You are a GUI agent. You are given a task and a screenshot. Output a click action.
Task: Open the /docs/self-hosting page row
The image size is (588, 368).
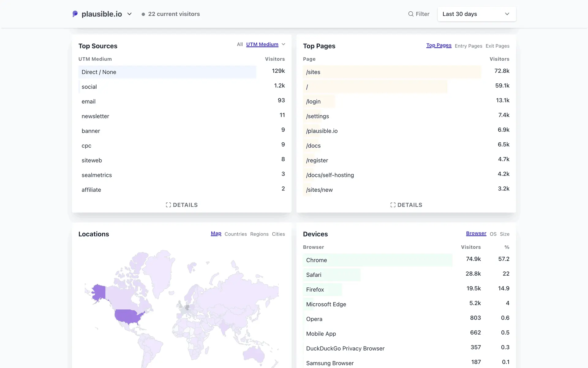pyautogui.click(x=330, y=175)
